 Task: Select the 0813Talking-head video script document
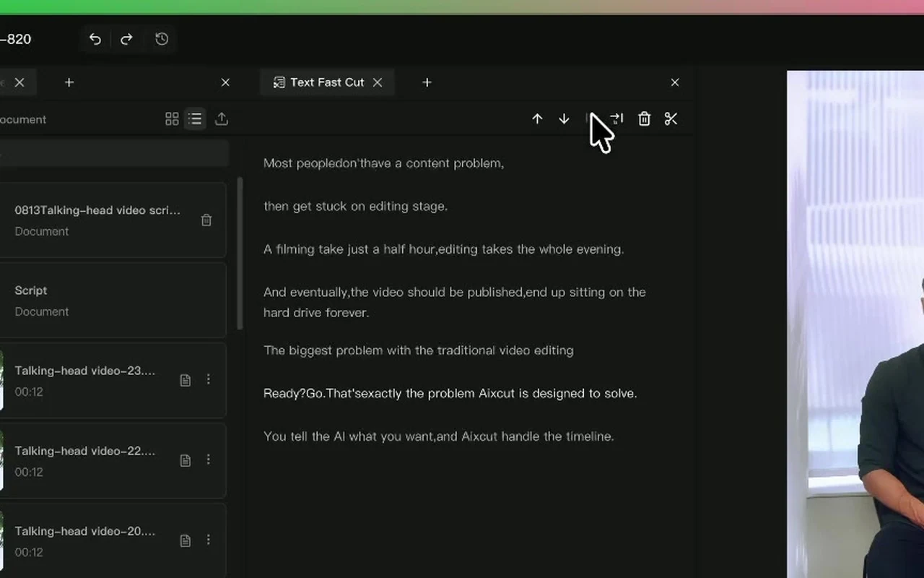coord(113,220)
